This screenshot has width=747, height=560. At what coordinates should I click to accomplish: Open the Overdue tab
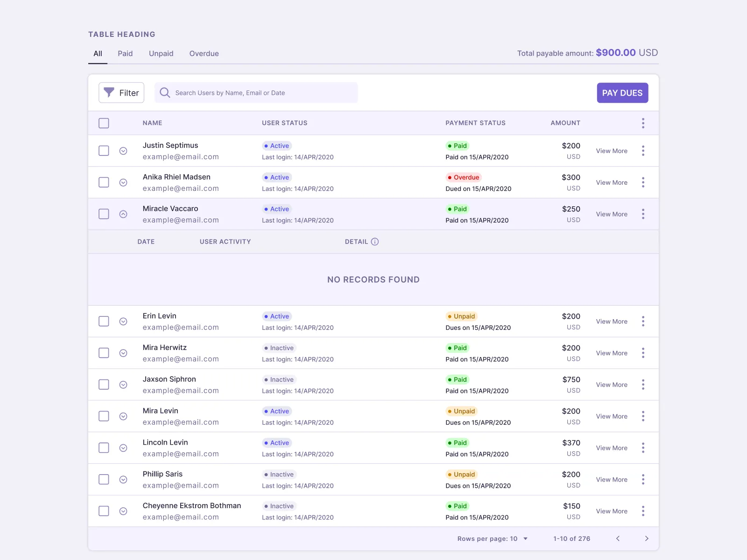click(204, 53)
